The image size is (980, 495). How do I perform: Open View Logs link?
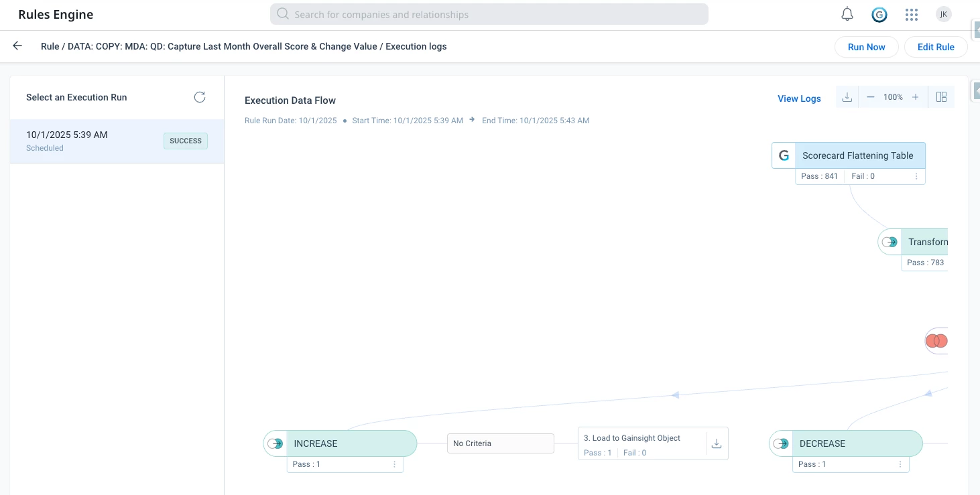point(799,98)
